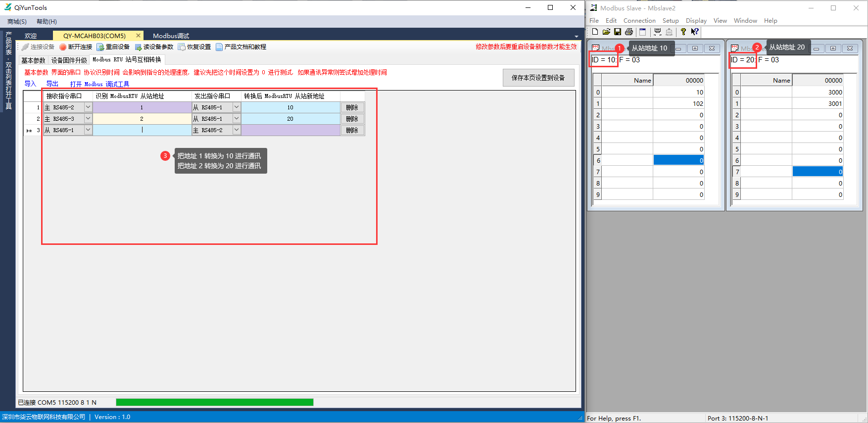Expand row 3 send port dropdown 主 RS485-2
Screen dimensions: 868x423
pyautogui.click(x=237, y=130)
